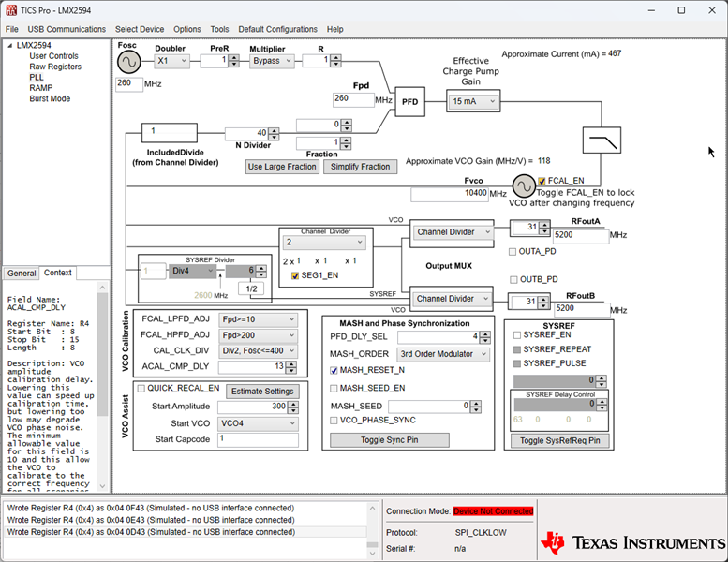Click Toggle Sync Pin button

[x=390, y=440]
